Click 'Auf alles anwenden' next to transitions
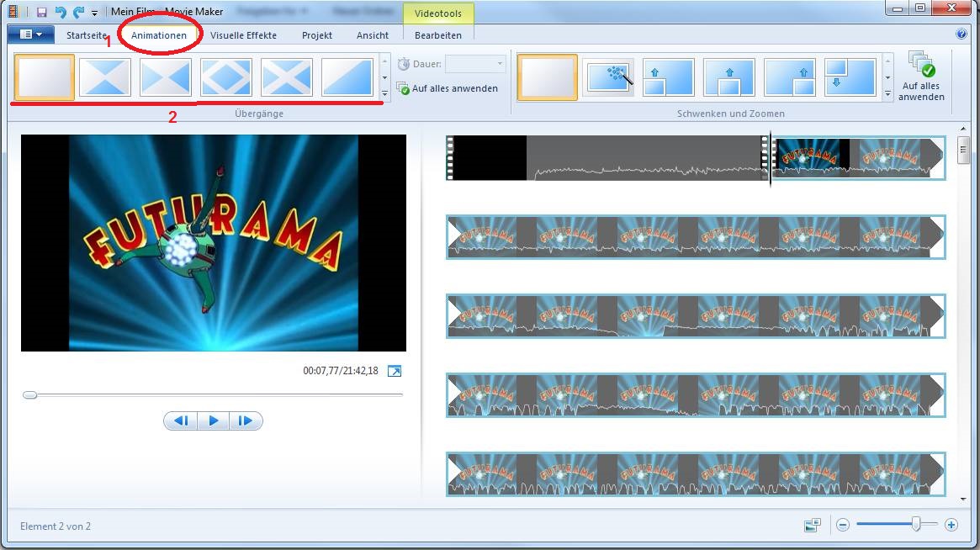The image size is (980, 550). (454, 88)
